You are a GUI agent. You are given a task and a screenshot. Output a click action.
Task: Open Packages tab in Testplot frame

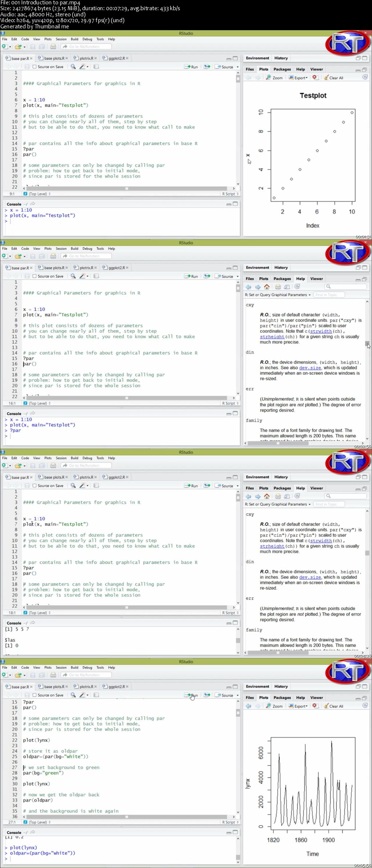coord(282,69)
